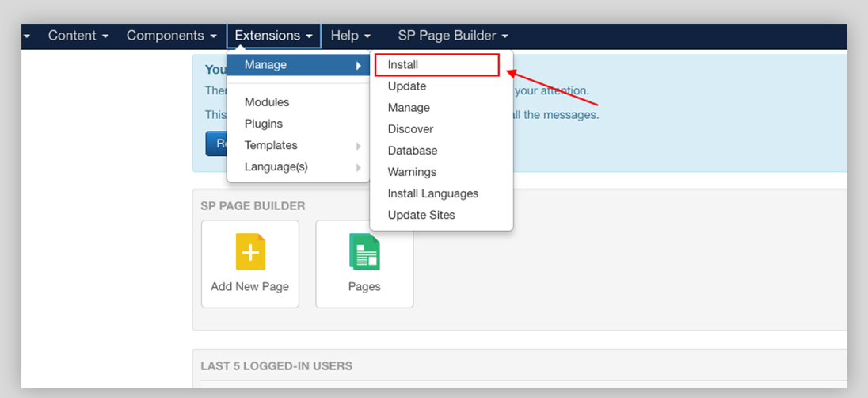Expand the Templates submenu
Viewport: 868px width, 398px height.
[x=272, y=145]
